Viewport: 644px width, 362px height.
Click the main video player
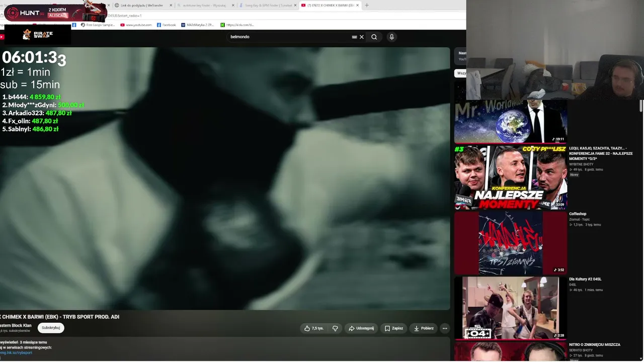click(225, 178)
